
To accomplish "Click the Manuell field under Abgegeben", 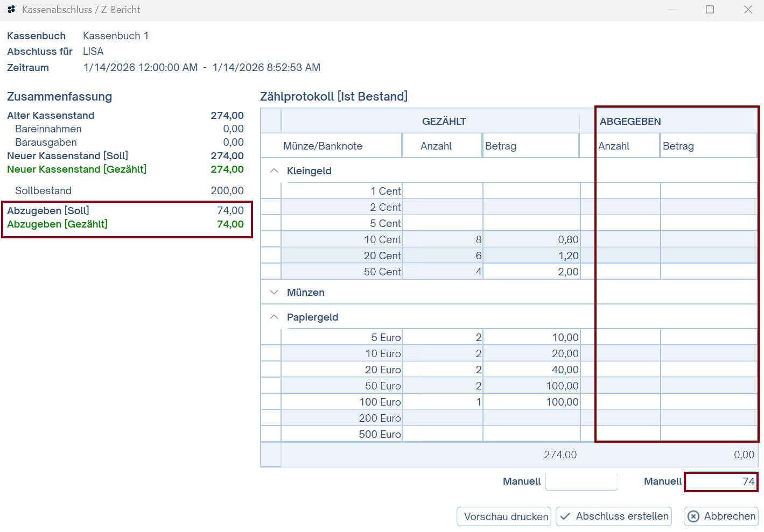I will click(720, 481).
